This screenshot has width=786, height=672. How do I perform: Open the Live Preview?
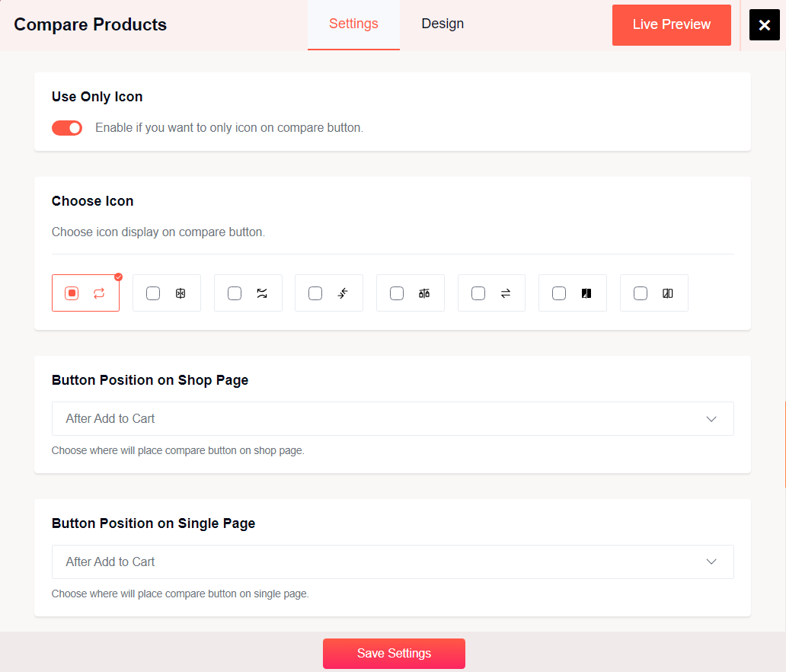pyautogui.click(x=671, y=24)
